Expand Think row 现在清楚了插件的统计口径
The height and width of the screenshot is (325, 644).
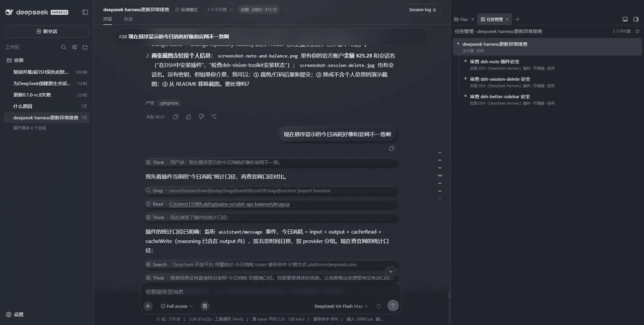(271, 217)
